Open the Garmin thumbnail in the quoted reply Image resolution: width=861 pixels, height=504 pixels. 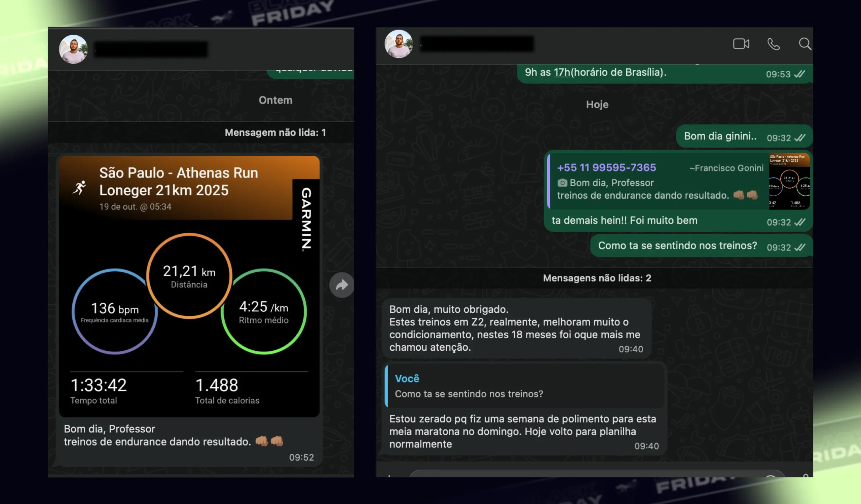tap(789, 181)
